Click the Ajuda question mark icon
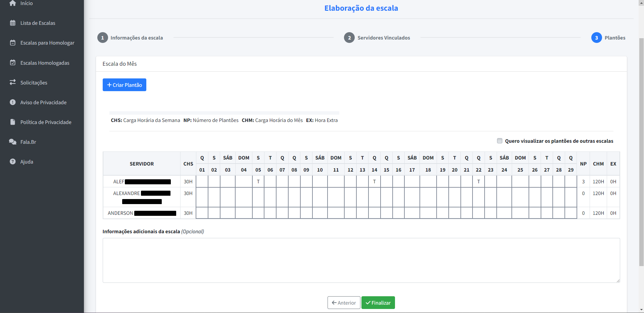The width and height of the screenshot is (644, 313). [13, 162]
